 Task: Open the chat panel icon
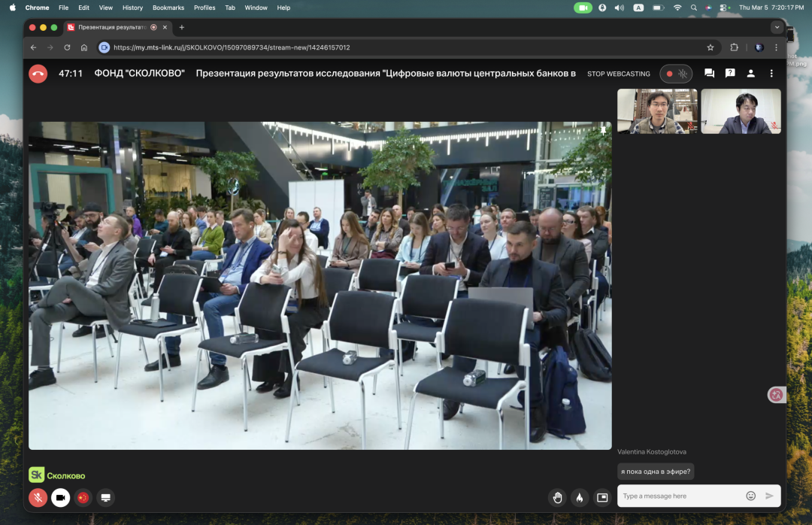click(x=709, y=74)
